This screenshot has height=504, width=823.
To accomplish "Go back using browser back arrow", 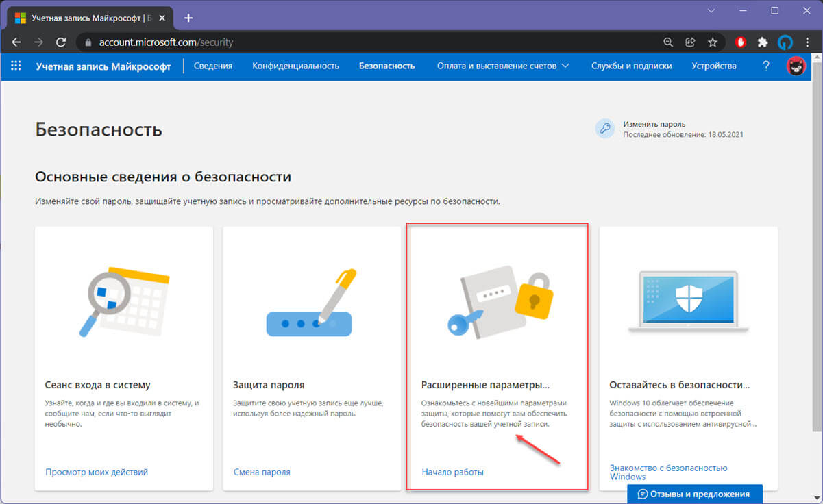I will pyautogui.click(x=16, y=42).
